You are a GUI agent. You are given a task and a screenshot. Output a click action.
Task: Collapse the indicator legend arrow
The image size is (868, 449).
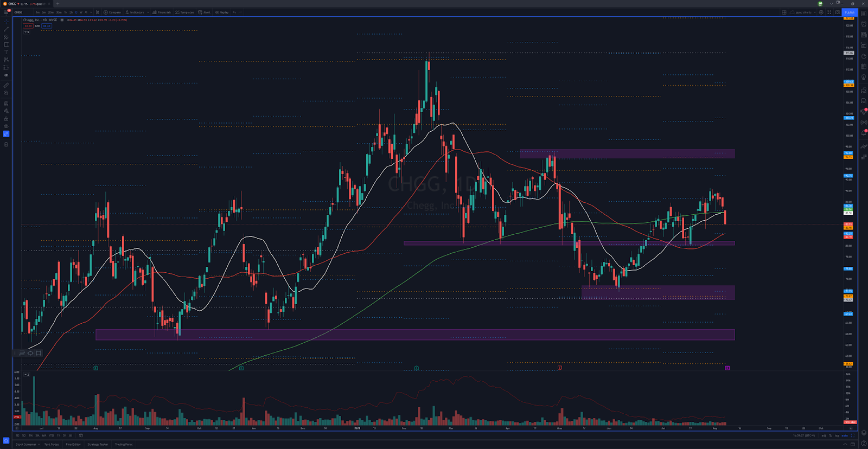[26, 32]
